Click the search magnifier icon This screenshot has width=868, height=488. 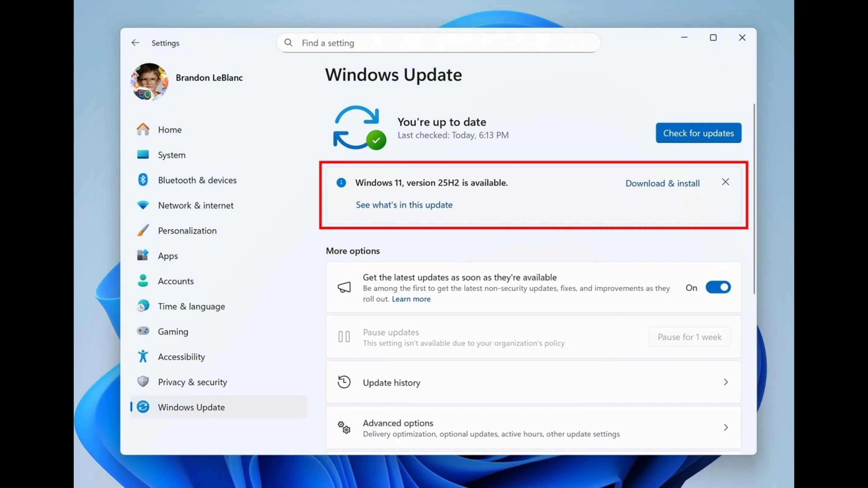pyautogui.click(x=288, y=43)
